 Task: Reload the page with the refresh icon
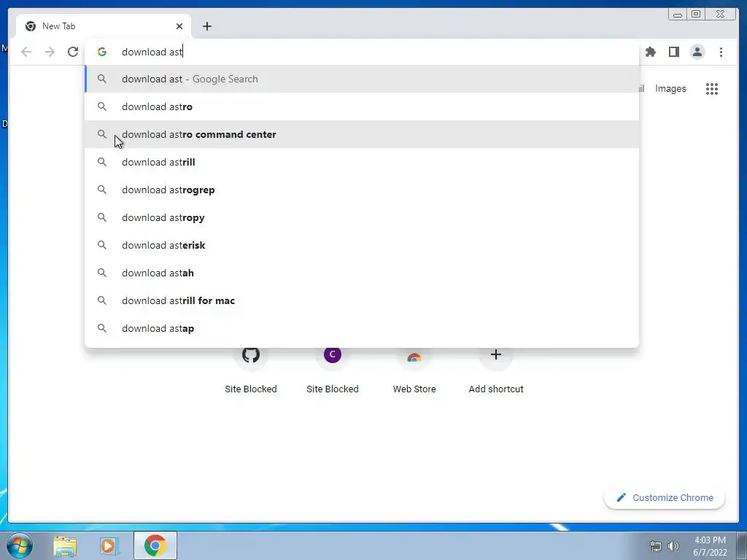click(72, 52)
